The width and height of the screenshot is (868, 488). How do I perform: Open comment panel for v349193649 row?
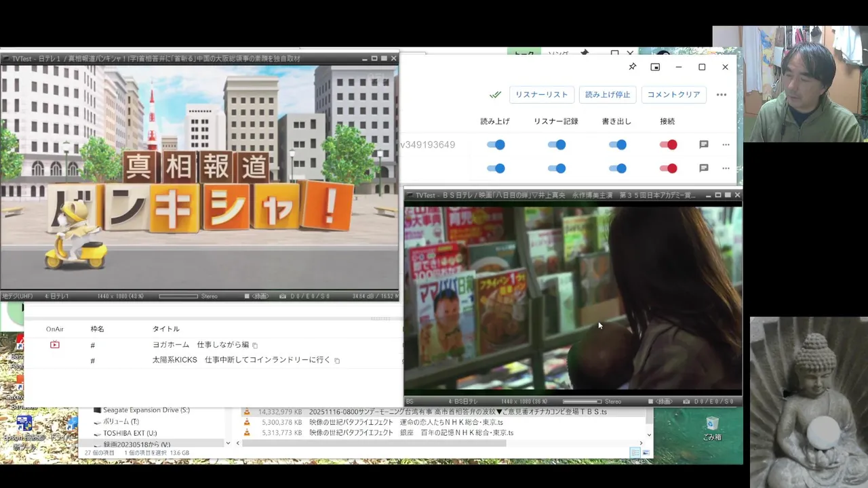pyautogui.click(x=704, y=144)
